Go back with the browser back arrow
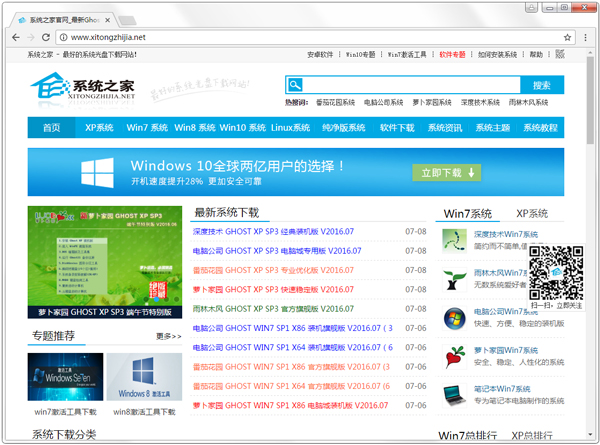 (x=16, y=37)
